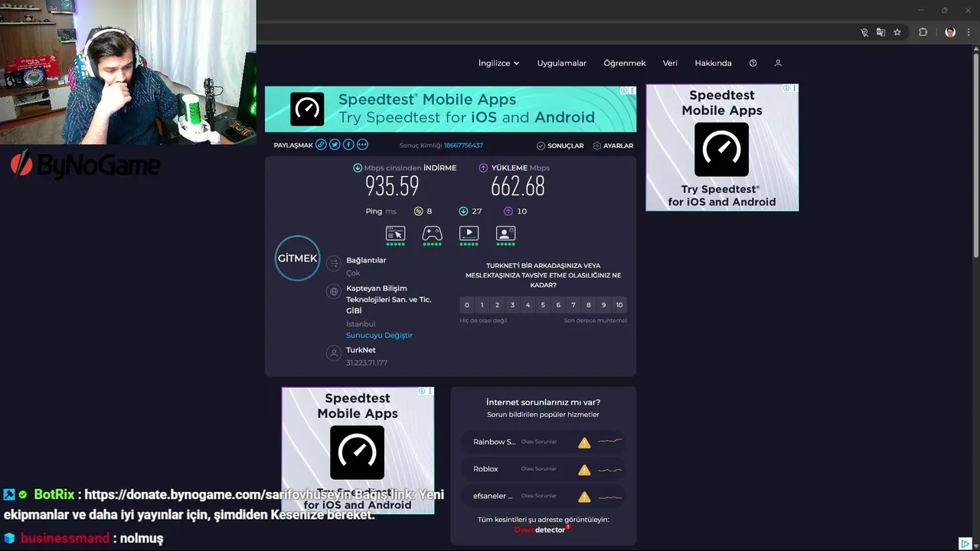Click the Sunucuyu Değiştir link

pos(379,335)
